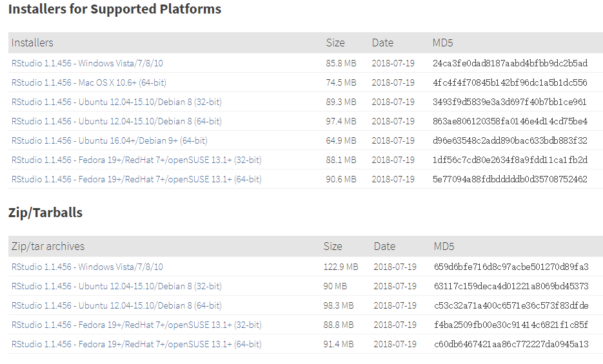Viewport: 603px width, 364px height.
Task: Click the Zip/tar archives column header
Action: click(x=48, y=246)
